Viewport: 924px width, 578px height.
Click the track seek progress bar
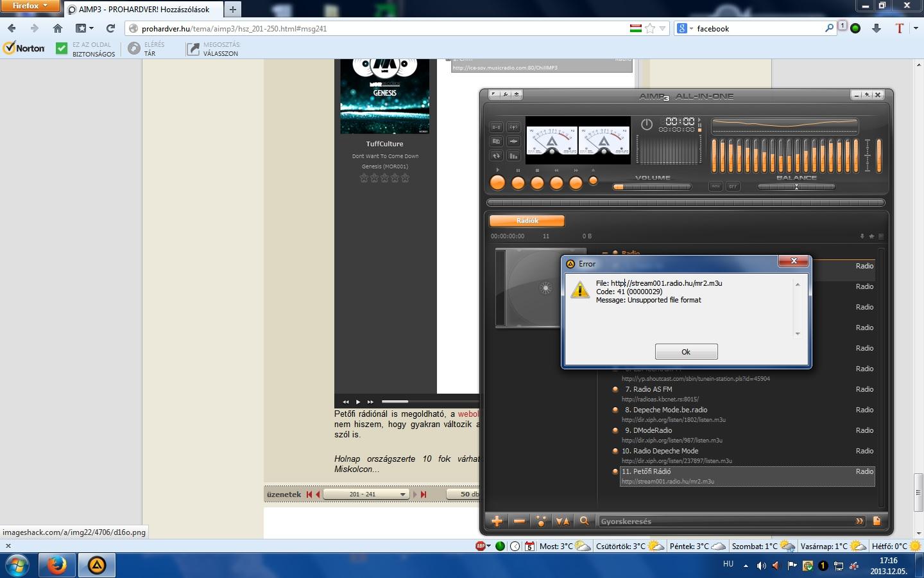[686, 202]
